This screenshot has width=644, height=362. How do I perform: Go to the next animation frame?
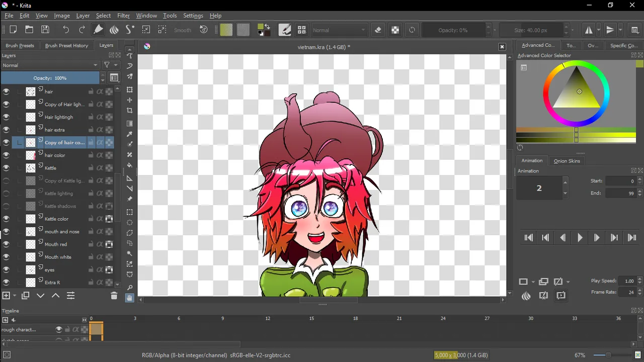pos(597,238)
